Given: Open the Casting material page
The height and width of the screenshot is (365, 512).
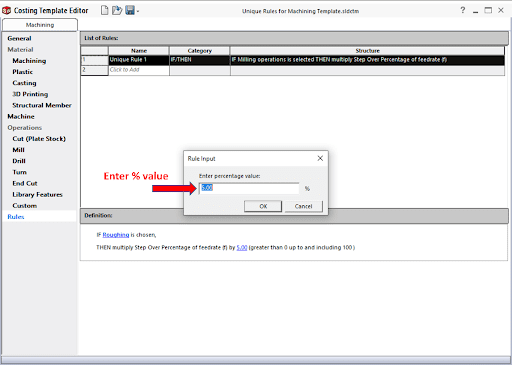Looking at the screenshot, I should pos(24,83).
